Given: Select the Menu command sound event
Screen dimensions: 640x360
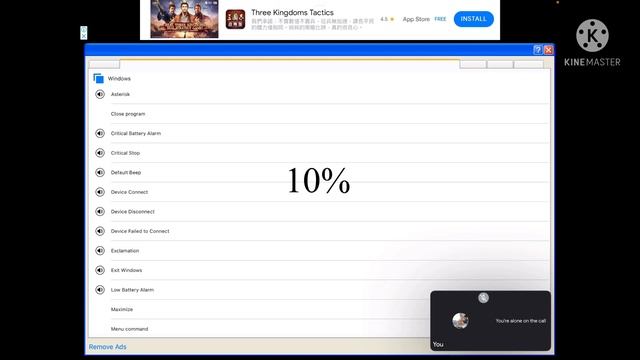Looking at the screenshot, I should tap(129, 329).
